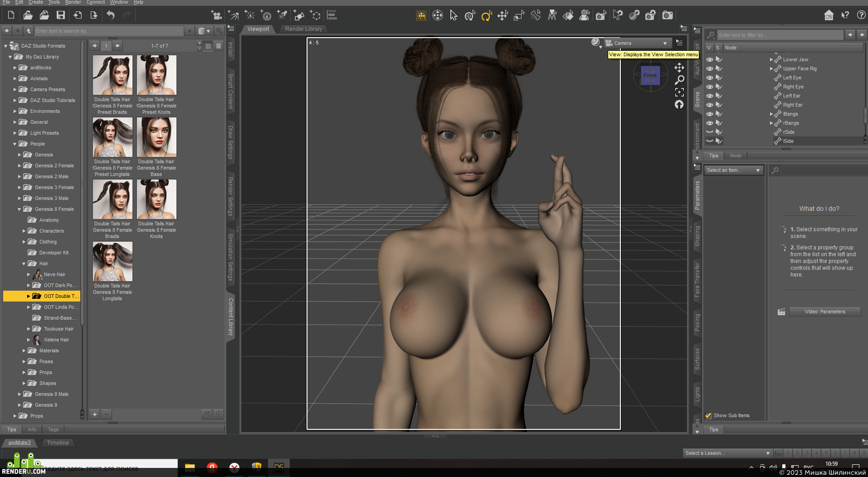This screenshot has width=868, height=477.
Task: Click the viewport zoom magnifier icon
Action: click(x=679, y=80)
